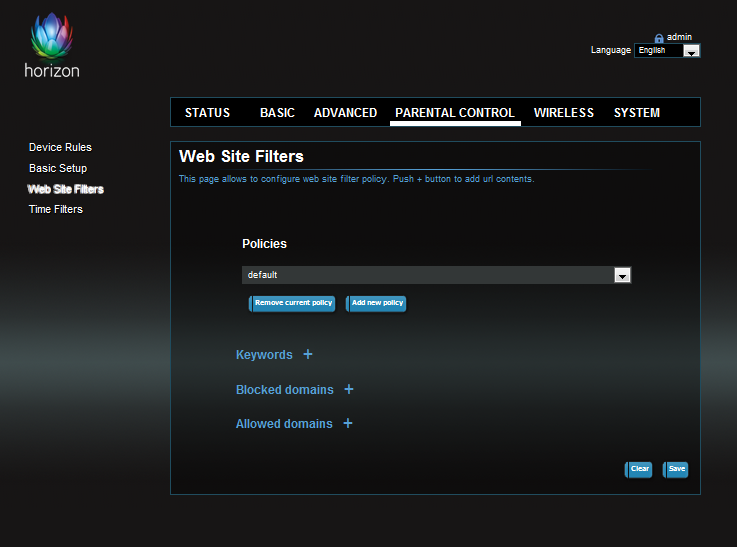Switch to the STATUS tab
The height and width of the screenshot is (547, 737).
(207, 113)
